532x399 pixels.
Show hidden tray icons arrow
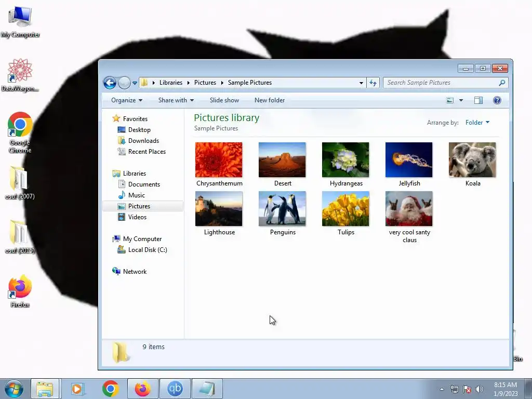point(442,389)
